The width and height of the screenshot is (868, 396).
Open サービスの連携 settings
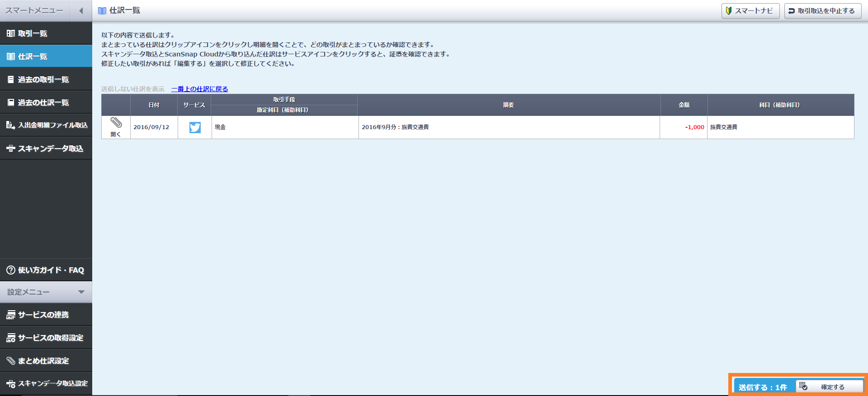(46, 315)
